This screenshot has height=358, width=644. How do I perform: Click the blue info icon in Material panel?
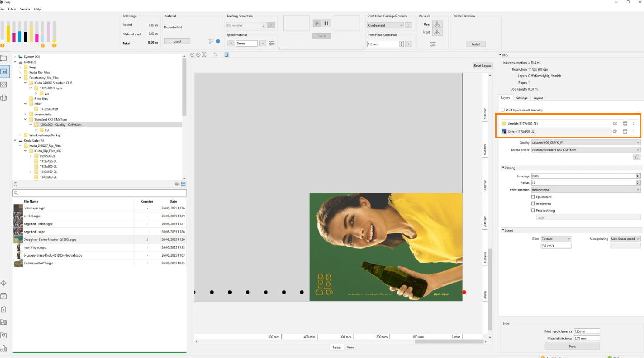click(218, 41)
